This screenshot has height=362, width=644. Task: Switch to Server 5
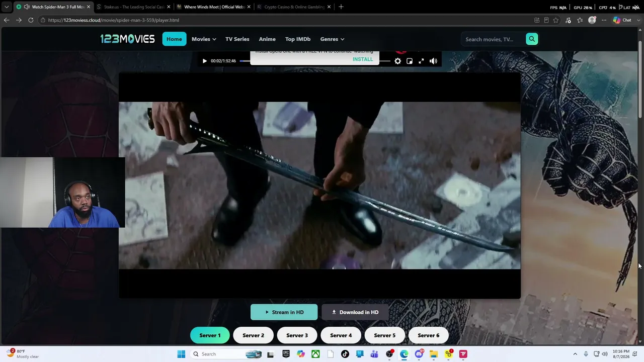click(x=384, y=335)
